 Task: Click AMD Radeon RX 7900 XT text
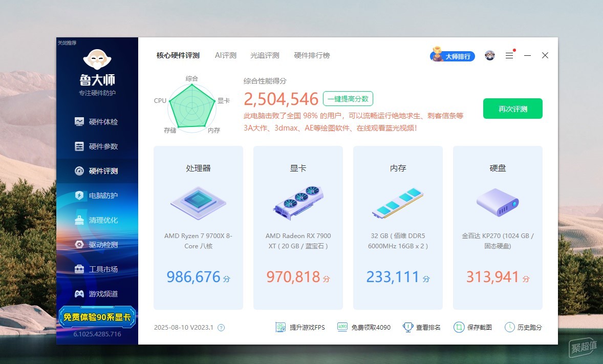point(298,241)
